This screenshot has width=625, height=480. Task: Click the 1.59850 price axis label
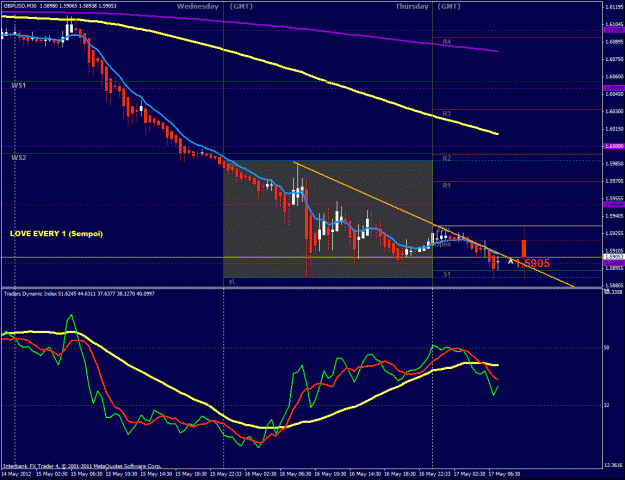coord(614,164)
